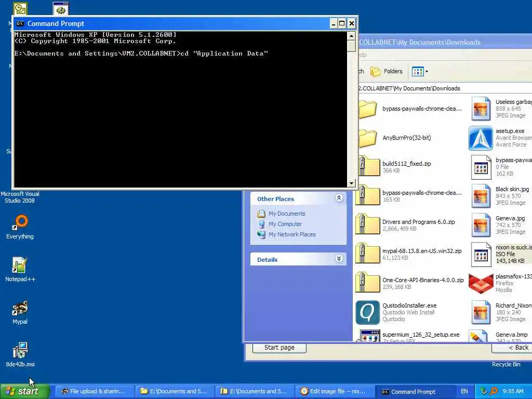
Task: Click inside the Command Prompt console area
Action: coord(180,109)
